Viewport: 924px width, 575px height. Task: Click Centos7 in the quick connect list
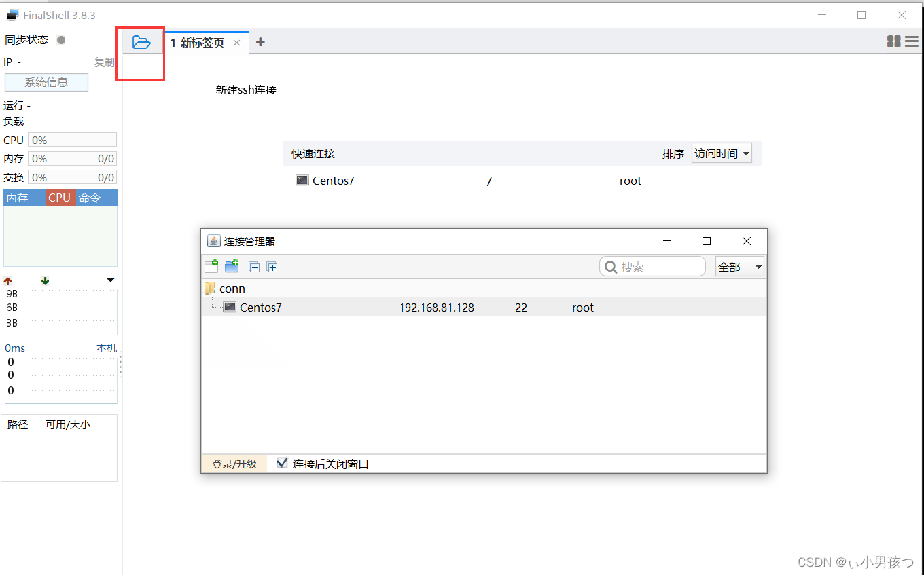[333, 181]
